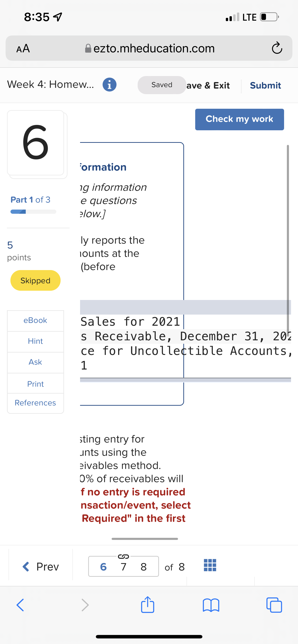Tap the Safari back arrow
The height and width of the screenshot is (644, 298).
pyautogui.click(x=20, y=605)
